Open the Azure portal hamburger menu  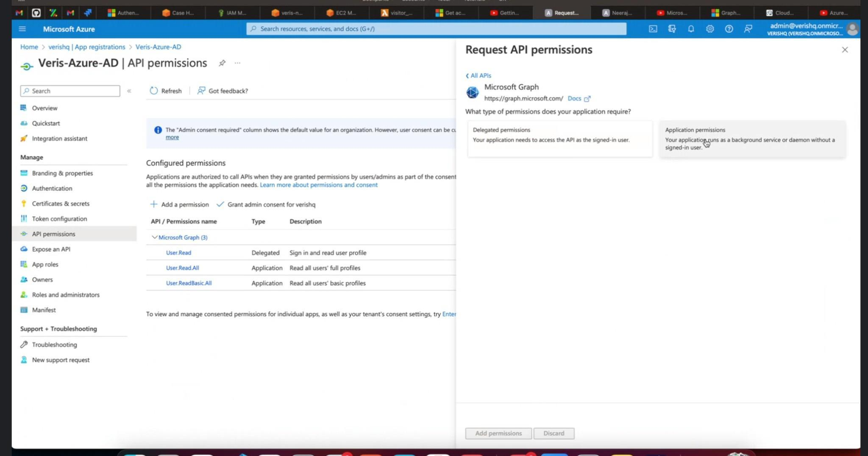pyautogui.click(x=22, y=29)
